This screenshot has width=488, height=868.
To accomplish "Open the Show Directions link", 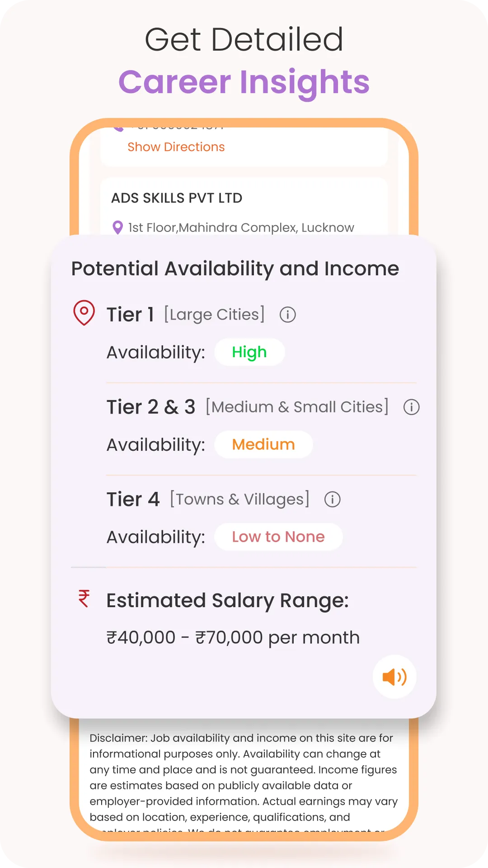I will tap(176, 147).
